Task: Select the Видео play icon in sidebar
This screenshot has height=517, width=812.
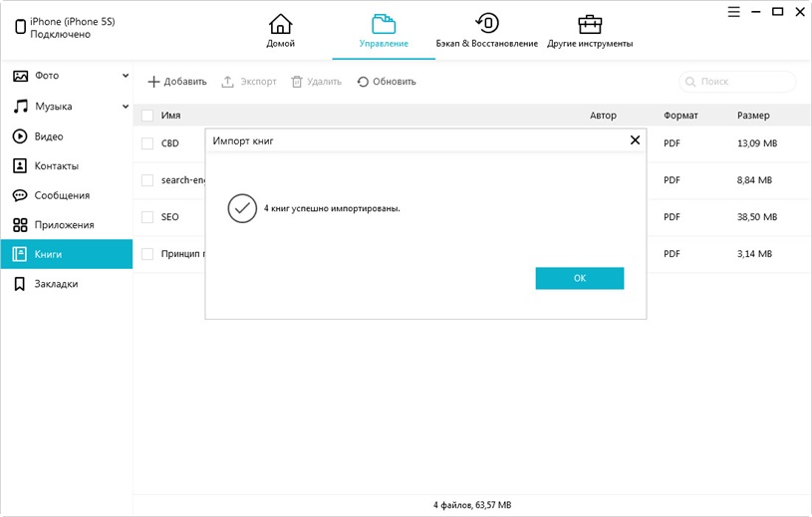Action: coord(19,136)
